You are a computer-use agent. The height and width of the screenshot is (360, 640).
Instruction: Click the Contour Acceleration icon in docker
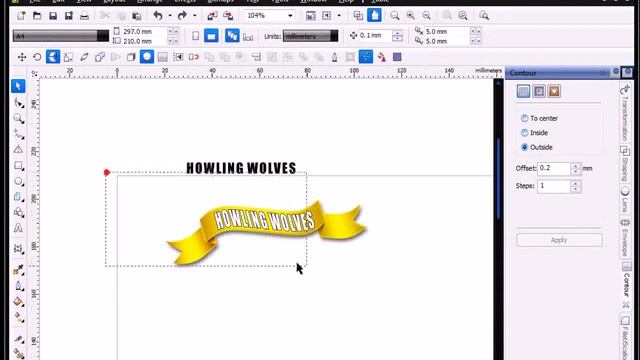pyautogui.click(x=554, y=91)
